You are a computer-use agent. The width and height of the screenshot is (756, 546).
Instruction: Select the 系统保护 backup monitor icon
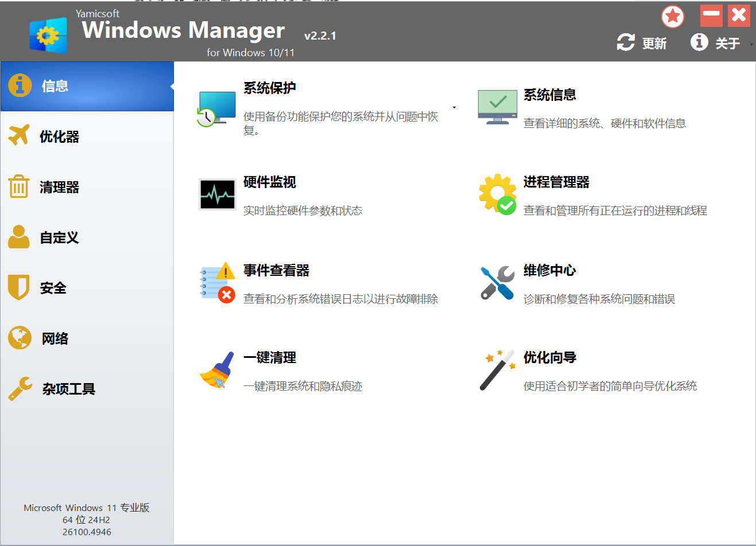coord(217,109)
